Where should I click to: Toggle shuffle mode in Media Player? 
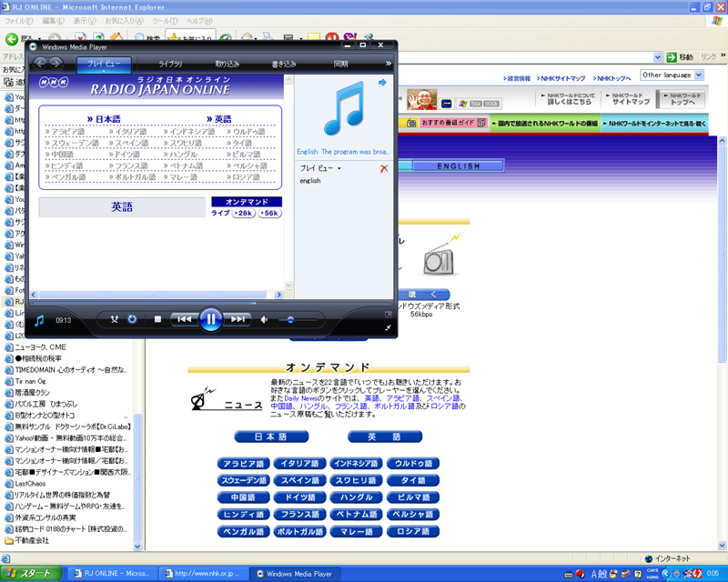click(x=115, y=319)
